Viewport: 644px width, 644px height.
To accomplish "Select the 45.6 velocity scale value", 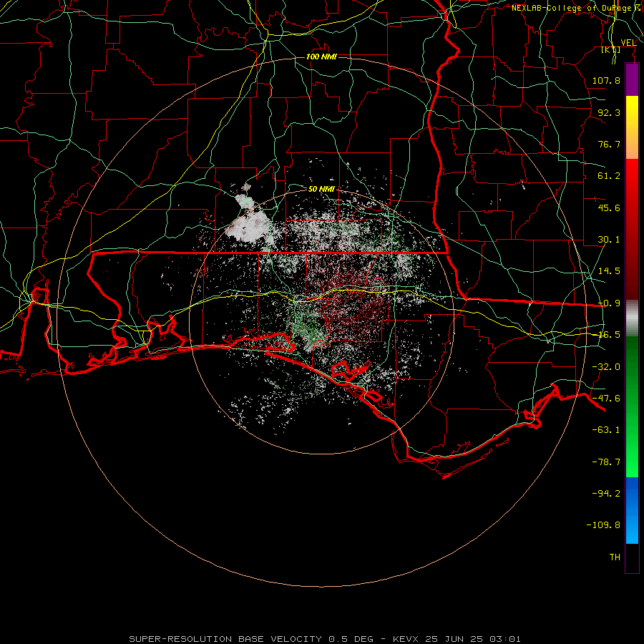I will [609, 208].
